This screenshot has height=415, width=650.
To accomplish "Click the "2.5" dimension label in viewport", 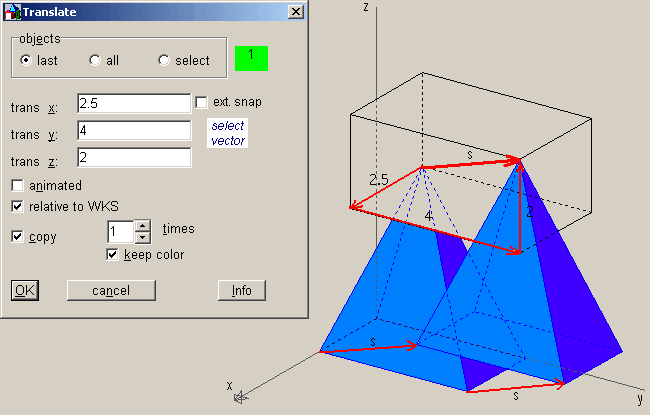I will tap(379, 180).
